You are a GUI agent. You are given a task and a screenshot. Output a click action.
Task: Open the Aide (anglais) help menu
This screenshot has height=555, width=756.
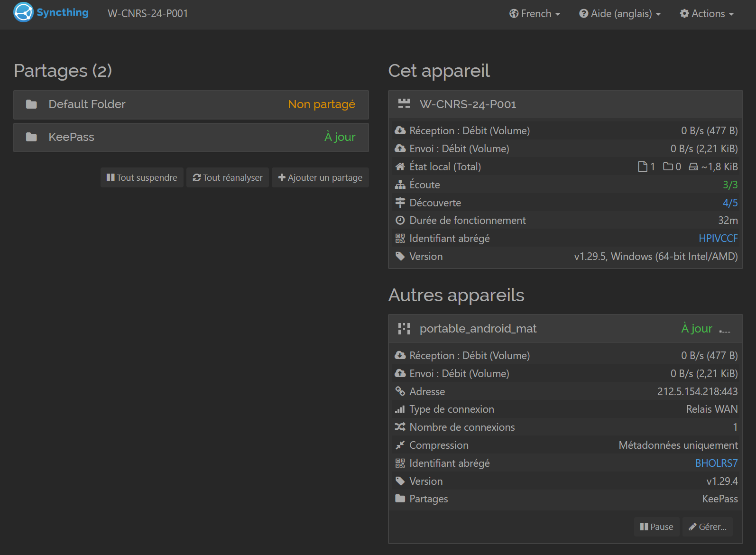(619, 14)
